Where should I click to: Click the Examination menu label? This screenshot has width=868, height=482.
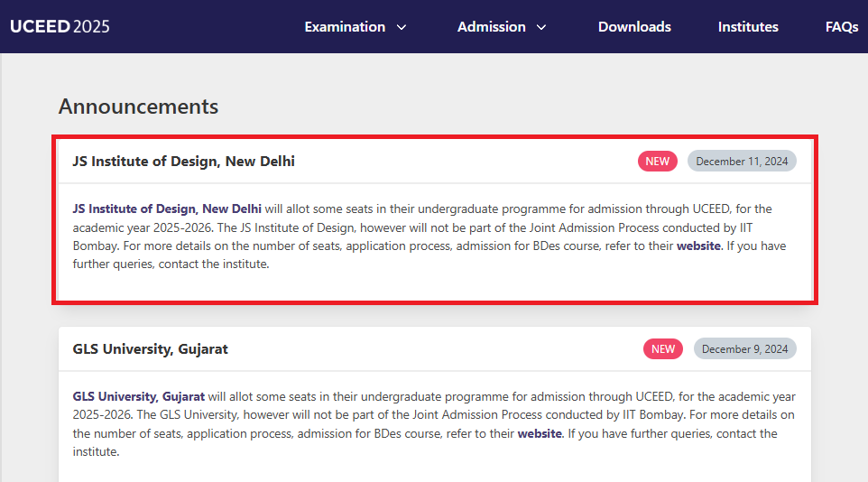(345, 27)
